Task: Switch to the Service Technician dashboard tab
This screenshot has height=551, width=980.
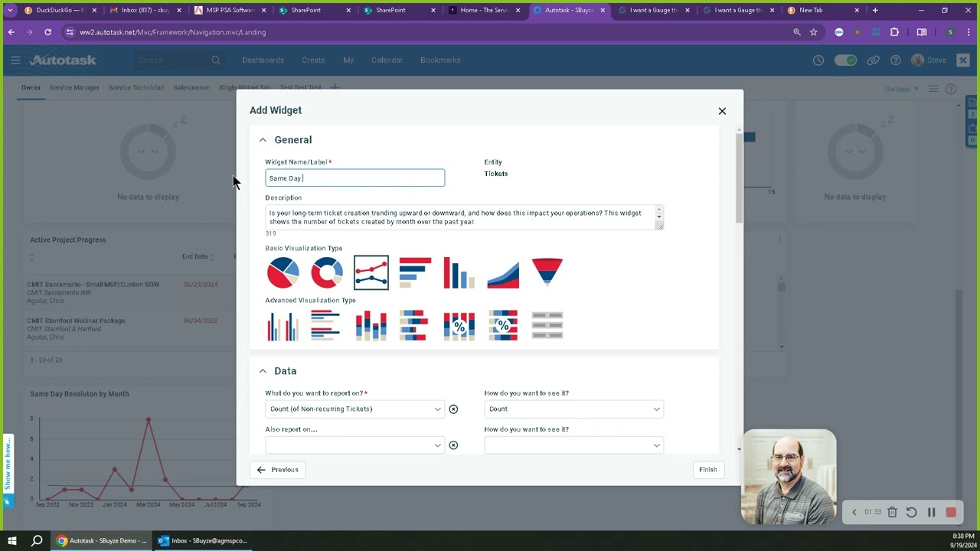Action: point(136,87)
